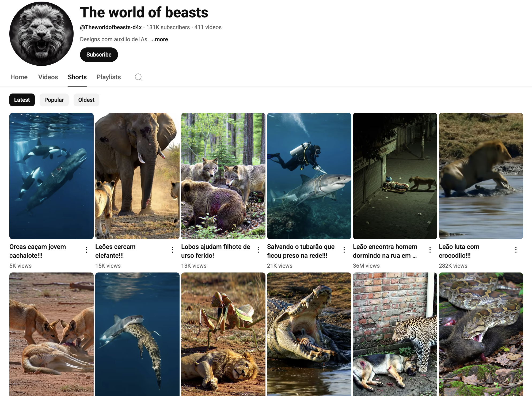Open the elephant and lions thumbnail

coord(137,176)
